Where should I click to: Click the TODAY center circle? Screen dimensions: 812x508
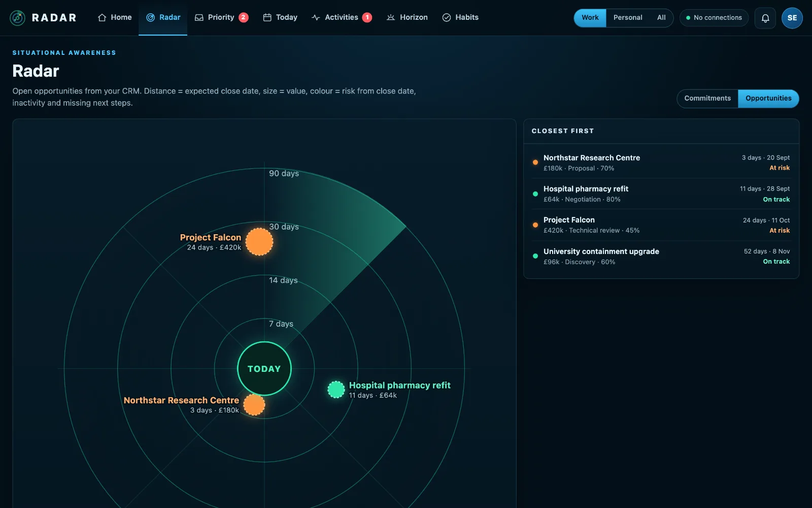pyautogui.click(x=264, y=369)
